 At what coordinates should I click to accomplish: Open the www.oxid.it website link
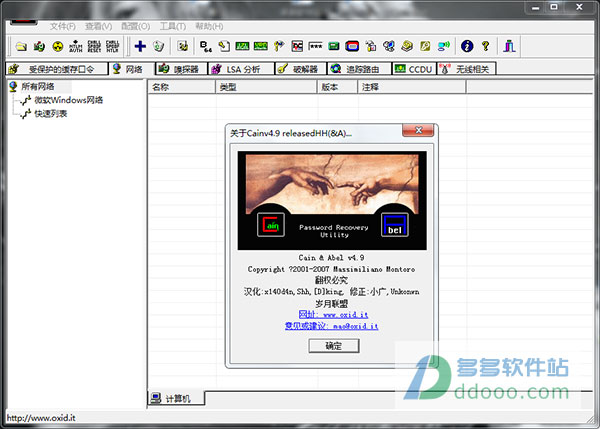333,315
